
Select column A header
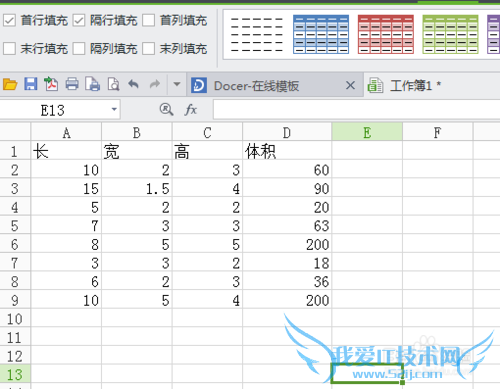[66, 132]
